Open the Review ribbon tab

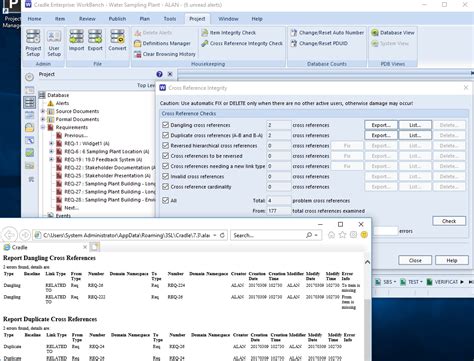[x=87, y=19]
